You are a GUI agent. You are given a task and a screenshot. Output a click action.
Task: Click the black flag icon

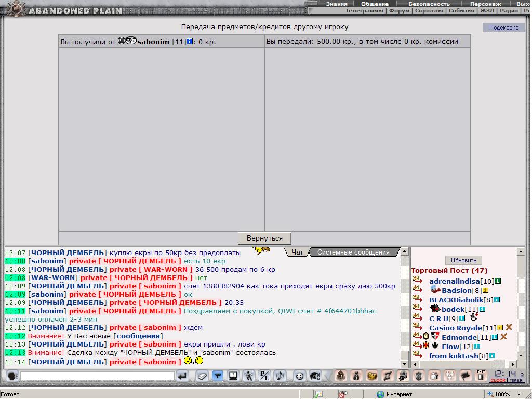(465, 376)
